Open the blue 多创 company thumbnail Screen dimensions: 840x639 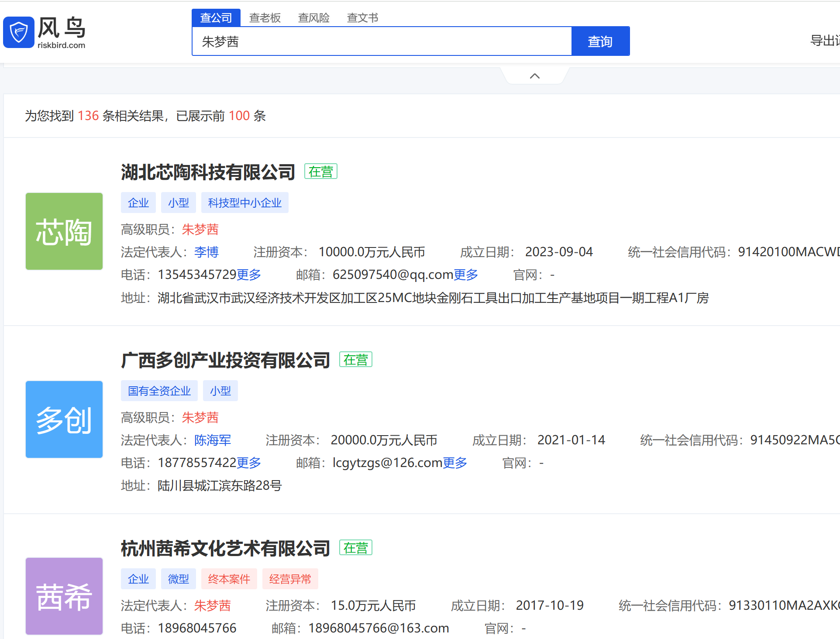pos(64,419)
